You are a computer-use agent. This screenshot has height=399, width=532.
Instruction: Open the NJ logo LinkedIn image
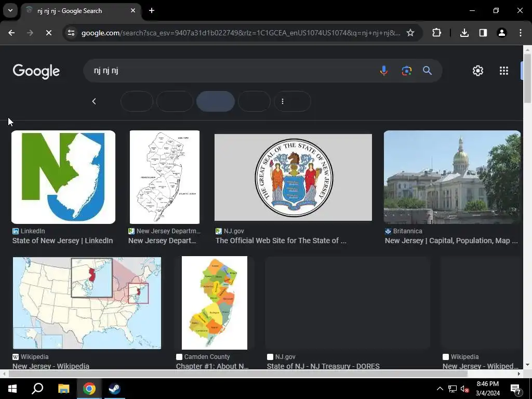(63, 177)
